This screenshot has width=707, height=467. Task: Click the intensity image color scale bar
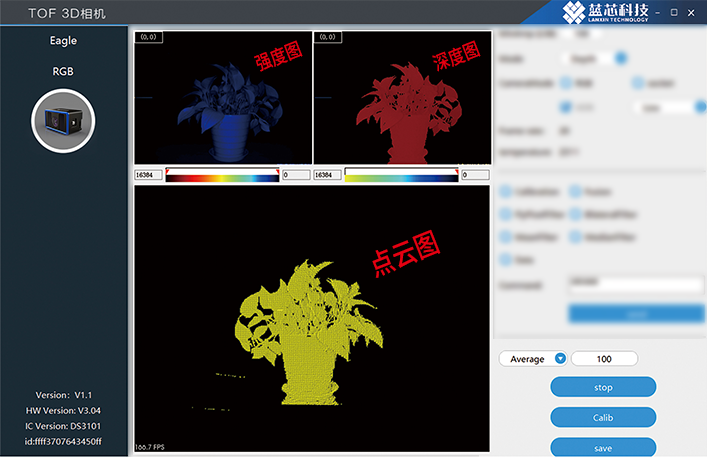[222, 175]
